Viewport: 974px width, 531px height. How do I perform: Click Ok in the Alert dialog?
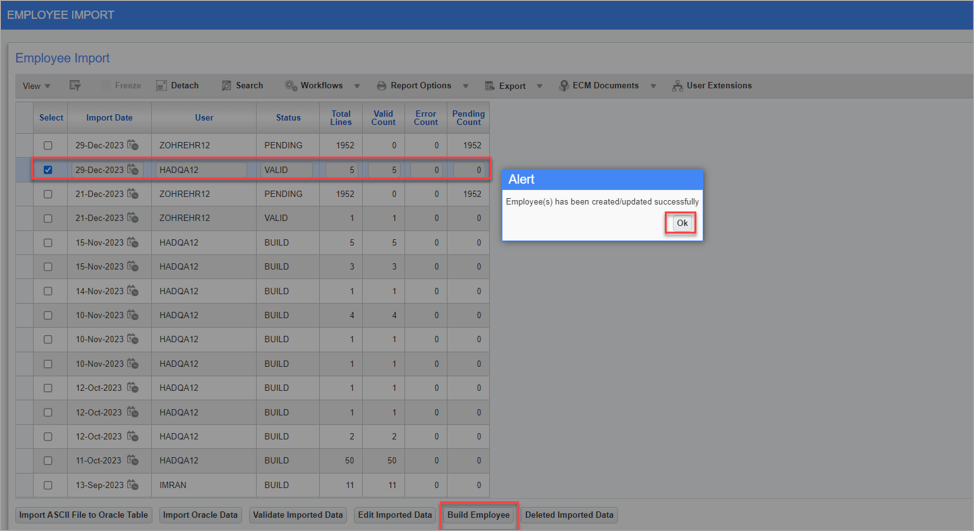(x=681, y=223)
